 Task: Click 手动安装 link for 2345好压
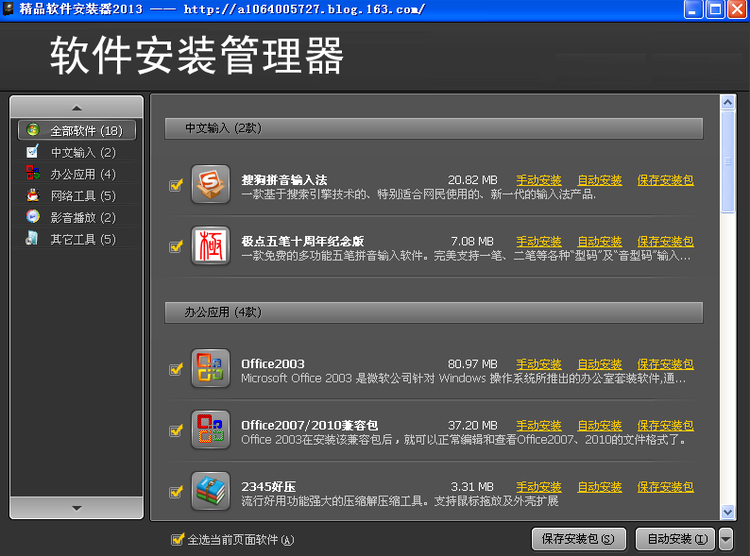coord(539,487)
